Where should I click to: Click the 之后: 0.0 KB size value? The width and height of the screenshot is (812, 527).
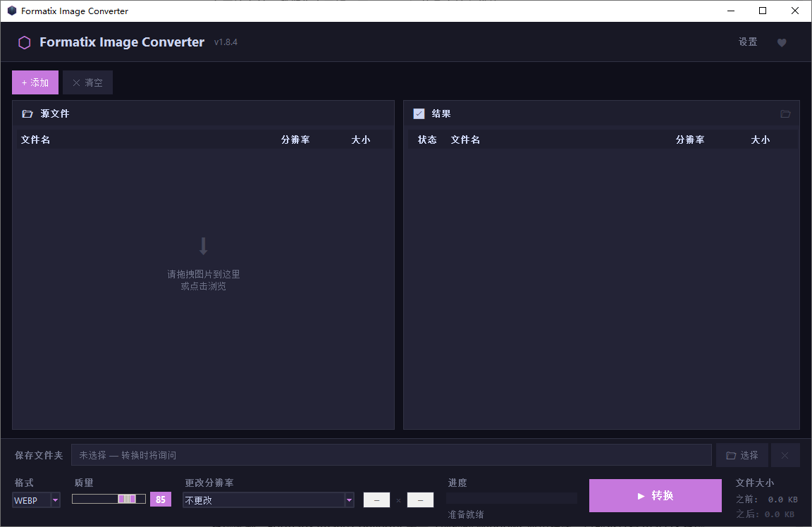[765, 514]
